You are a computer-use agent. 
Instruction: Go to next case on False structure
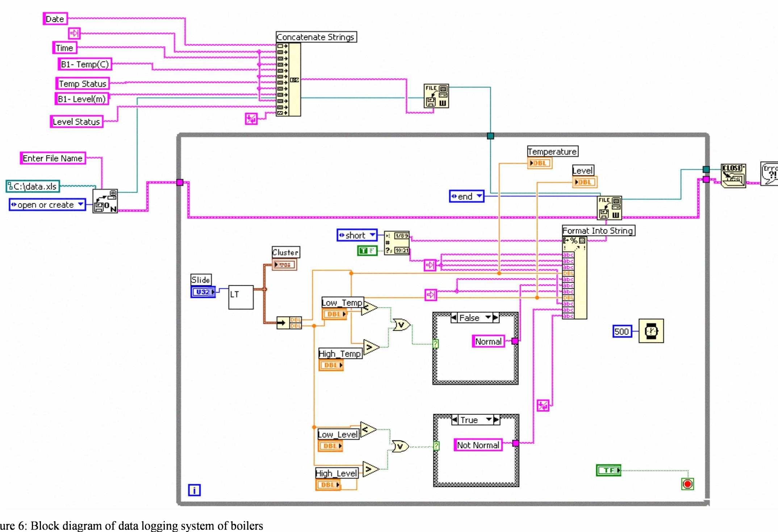[x=495, y=318]
